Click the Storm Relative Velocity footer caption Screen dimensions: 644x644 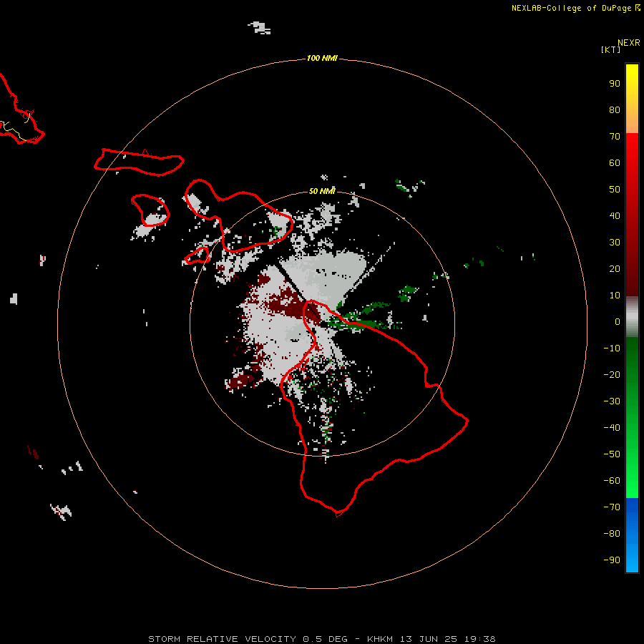[321, 639]
